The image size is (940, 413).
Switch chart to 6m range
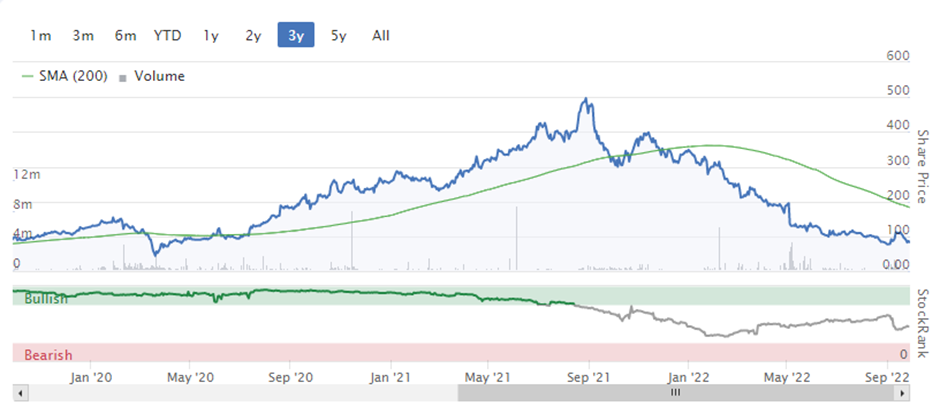(125, 35)
